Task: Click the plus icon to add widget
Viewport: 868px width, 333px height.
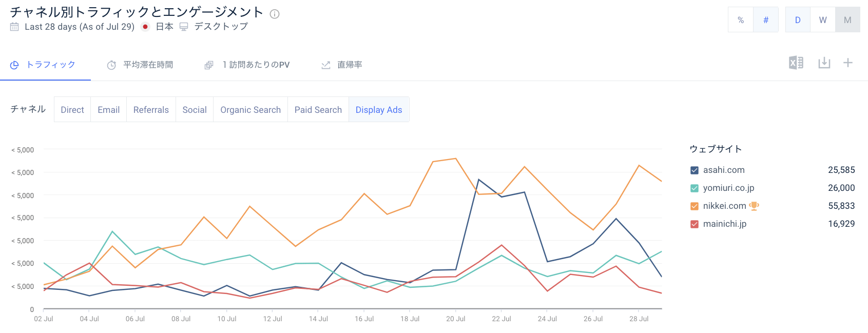Action: click(x=847, y=63)
